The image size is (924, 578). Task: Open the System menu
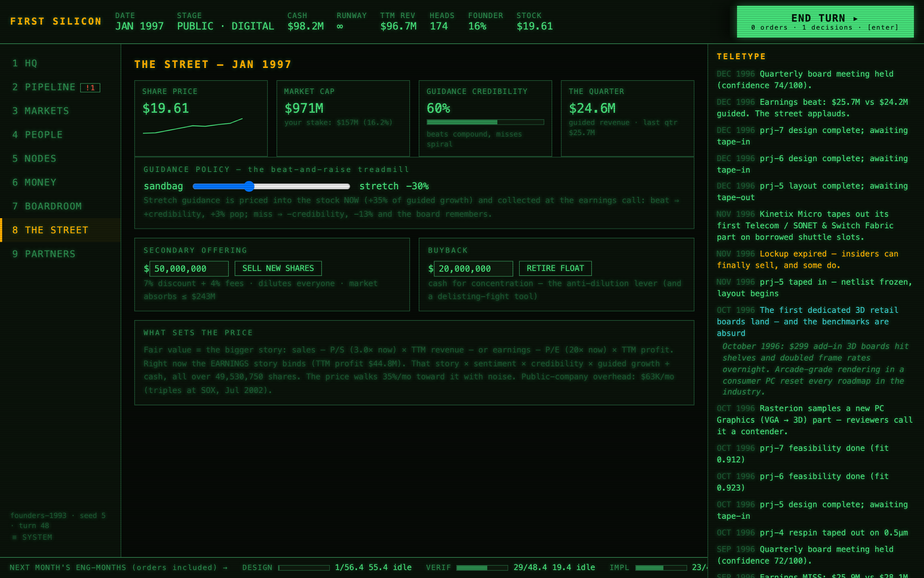tap(32, 537)
